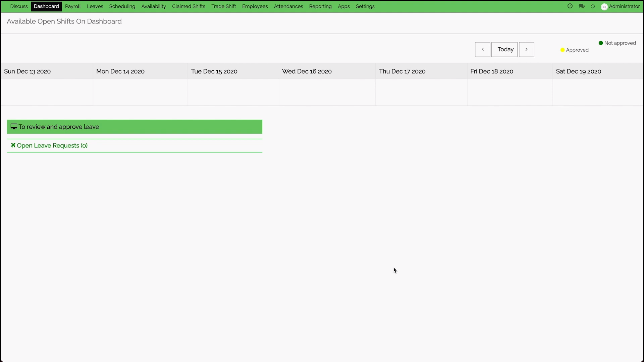Screen dimensions: 644x362
Task: Click the green Not approved dot
Action: click(601, 43)
